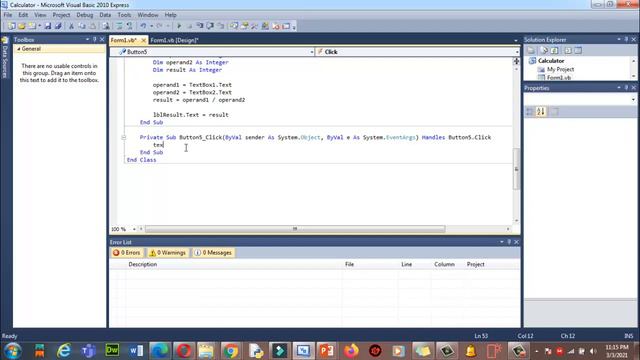The height and width of the screenshot is (360, 640).
Task: Click Show All Files in Solution Explorer
Action: coord(544,51)
